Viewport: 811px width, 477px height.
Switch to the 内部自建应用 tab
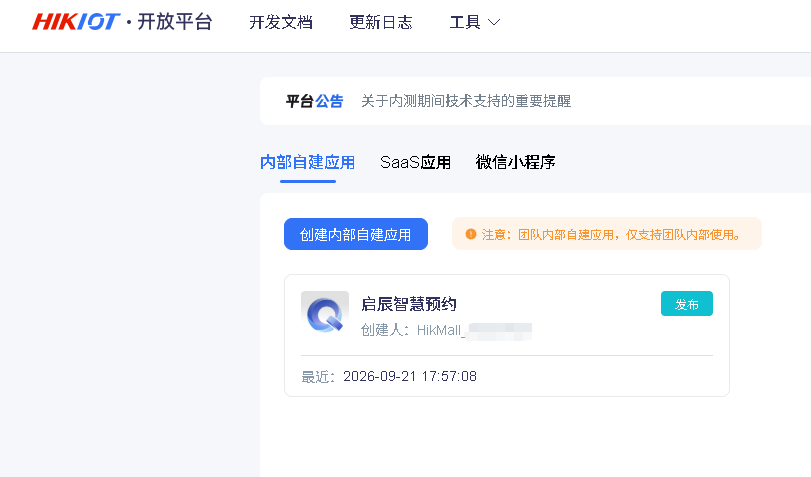tap(307, 162)
